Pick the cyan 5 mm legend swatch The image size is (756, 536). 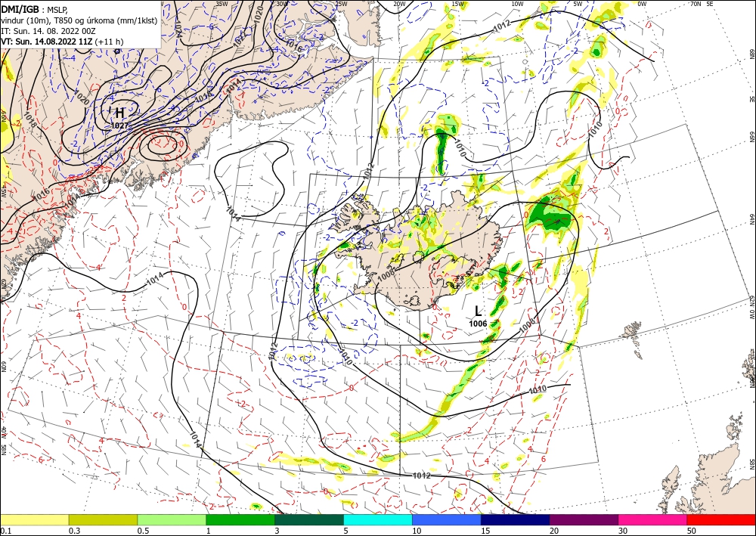[x=378, y=519]
